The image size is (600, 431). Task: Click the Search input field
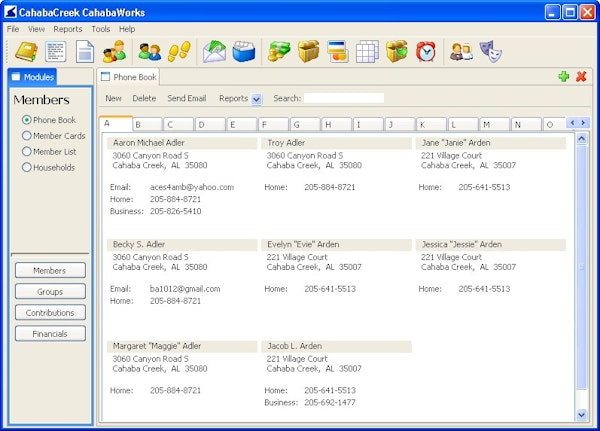coord(344,99)
